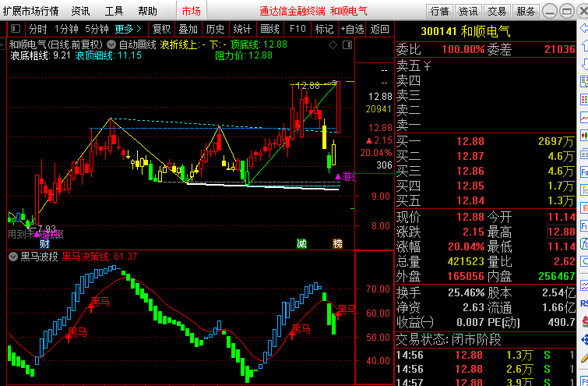588x386 pixels.
Task: Expand the 更多 > period options
Action: 128,29
